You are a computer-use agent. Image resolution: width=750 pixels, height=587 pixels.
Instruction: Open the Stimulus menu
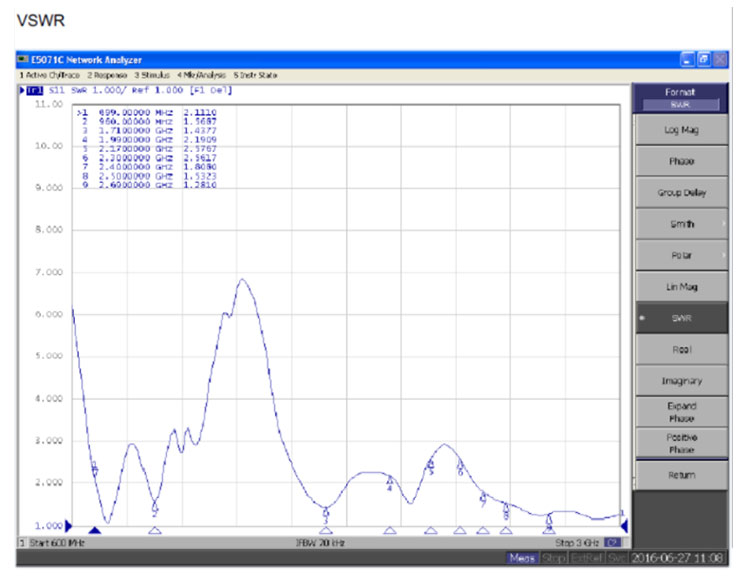tap(153, 75)
